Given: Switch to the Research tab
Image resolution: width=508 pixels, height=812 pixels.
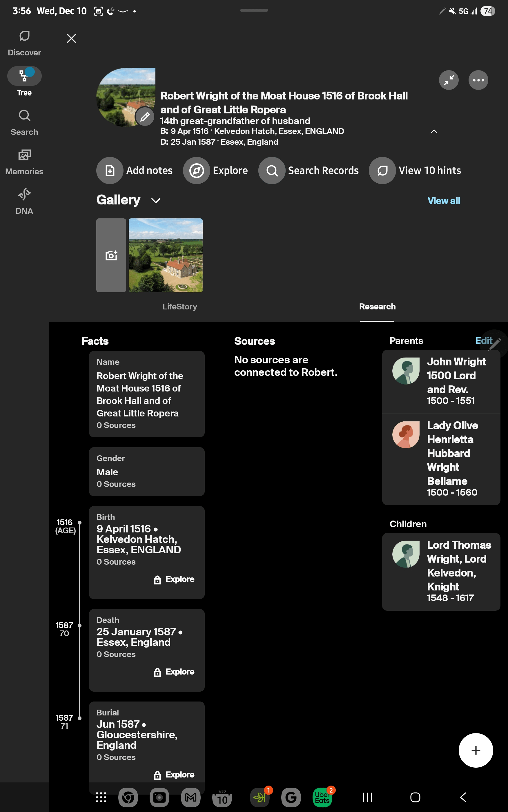Looking at the screenshot, I should 377,307.
